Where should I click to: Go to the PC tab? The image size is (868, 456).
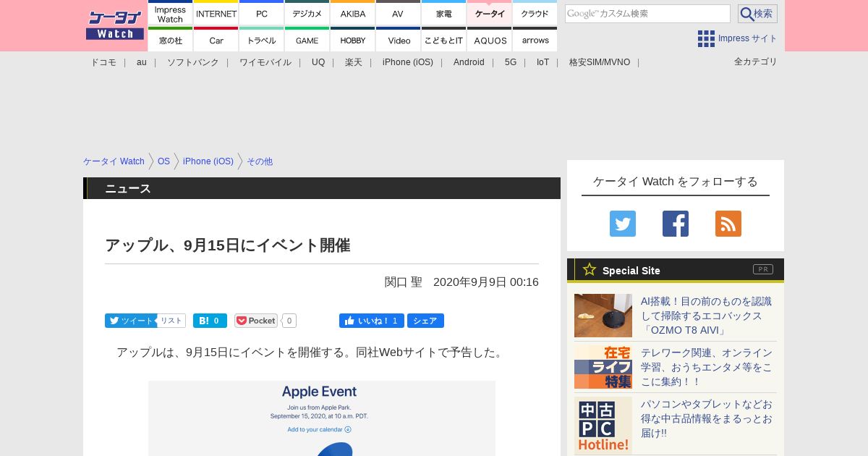262,13
